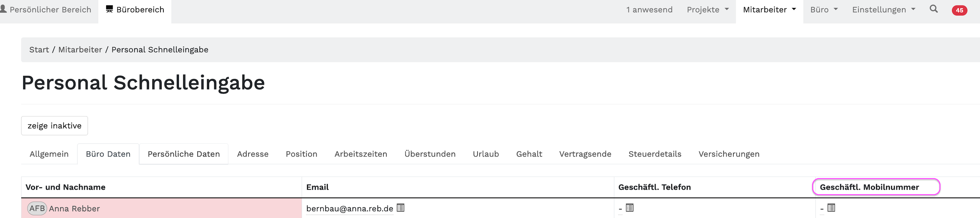Screen dimensions: 980x218
Task: Click the search magnifier icon
Action: pos(933,9)
